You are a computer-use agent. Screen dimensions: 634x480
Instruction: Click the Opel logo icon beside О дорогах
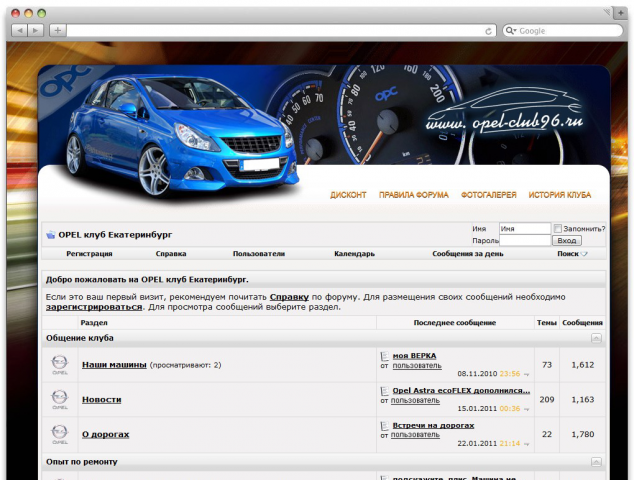(60, 434)
